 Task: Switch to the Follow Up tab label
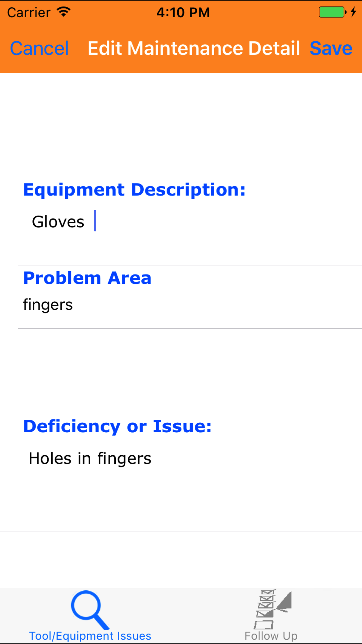[x=271, y=636]
